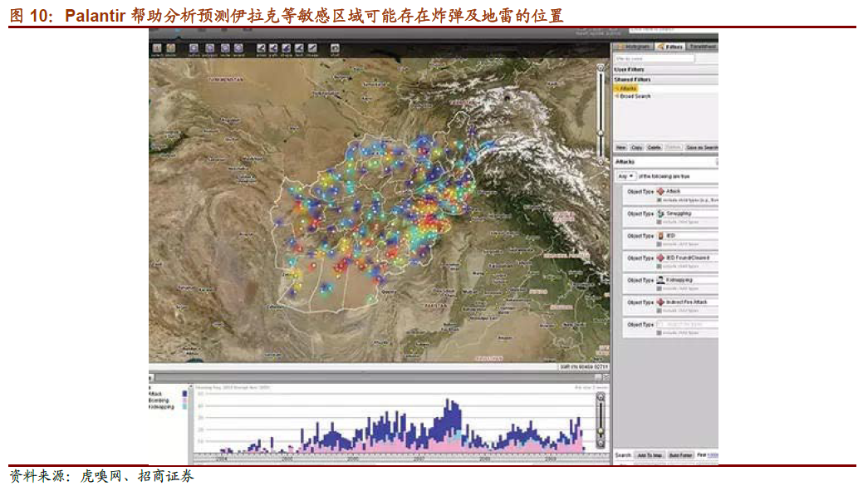The image size is (868, 491).
Task: Switch to the Timewheel tab
Action: coord(703,47)
